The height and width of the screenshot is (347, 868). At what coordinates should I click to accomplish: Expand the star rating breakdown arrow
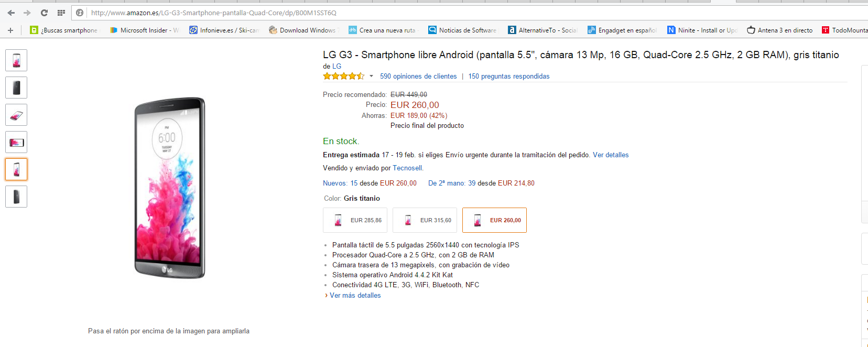[371, 77]
